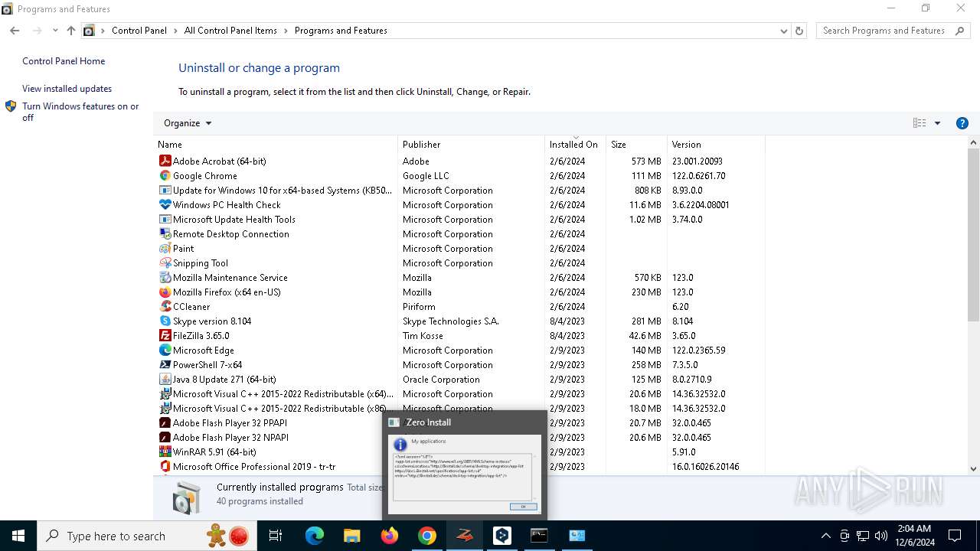Select the Adobe Acrobat (64-bit) program icon

tap(165, 161)
